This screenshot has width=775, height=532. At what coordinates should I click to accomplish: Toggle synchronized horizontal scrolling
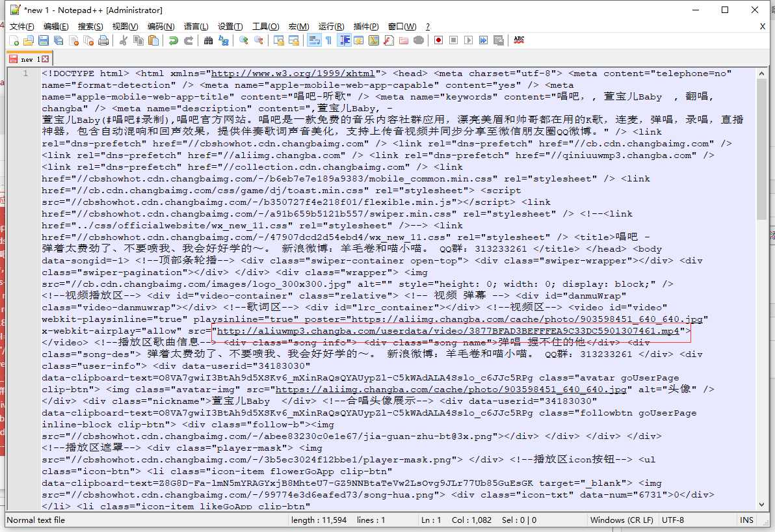[x=294, y=40]
